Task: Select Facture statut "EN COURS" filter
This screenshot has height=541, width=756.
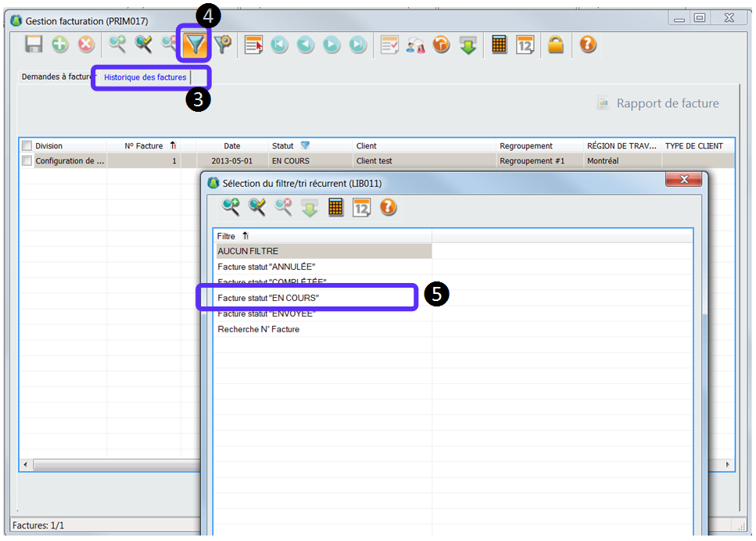Action: pyautogui.click(x=268, y=298)
